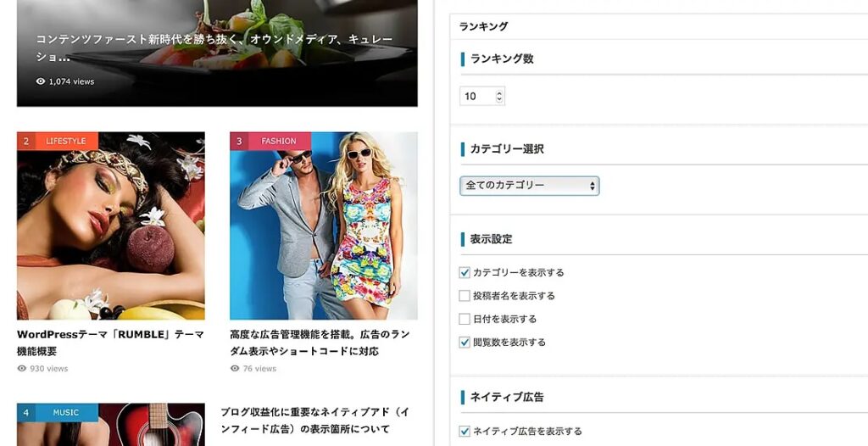Open the FASHION couple thumbnail

point(324,226)
